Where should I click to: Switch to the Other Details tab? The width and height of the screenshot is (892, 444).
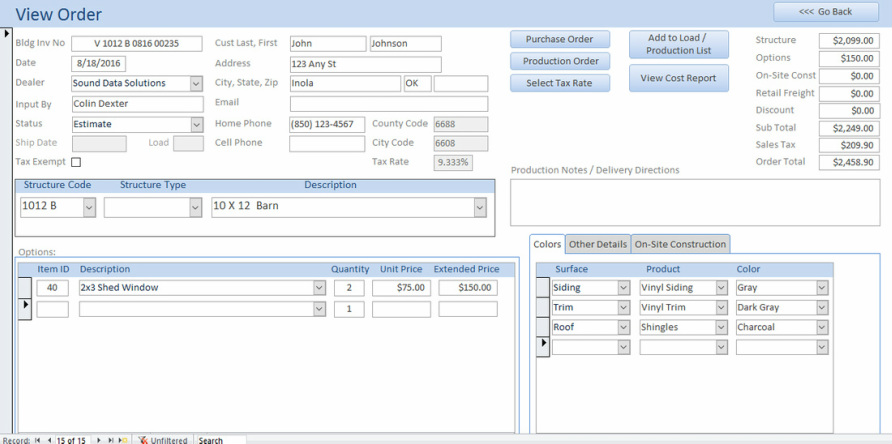[598, 244]
